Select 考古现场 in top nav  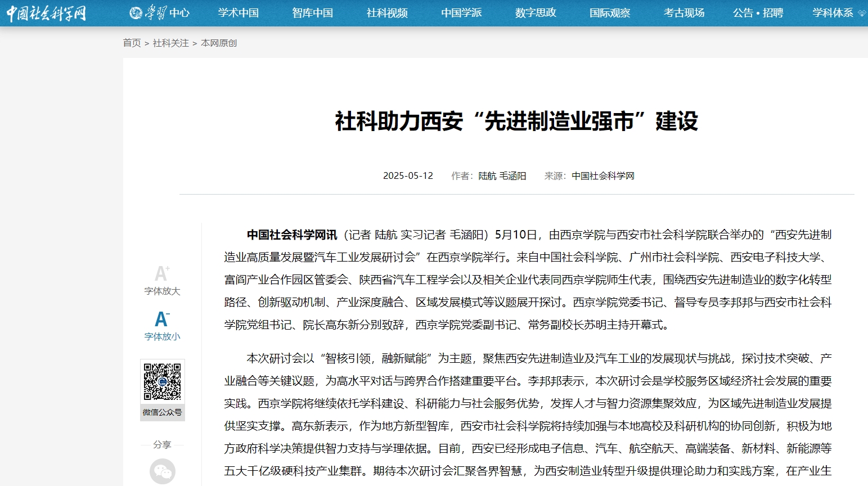point(684,12)
